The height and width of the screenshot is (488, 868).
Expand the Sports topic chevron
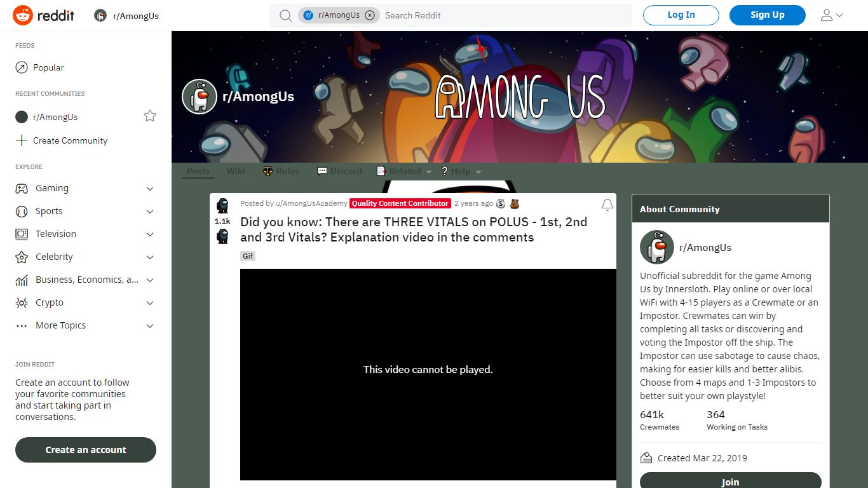click(x=150, y=212)
